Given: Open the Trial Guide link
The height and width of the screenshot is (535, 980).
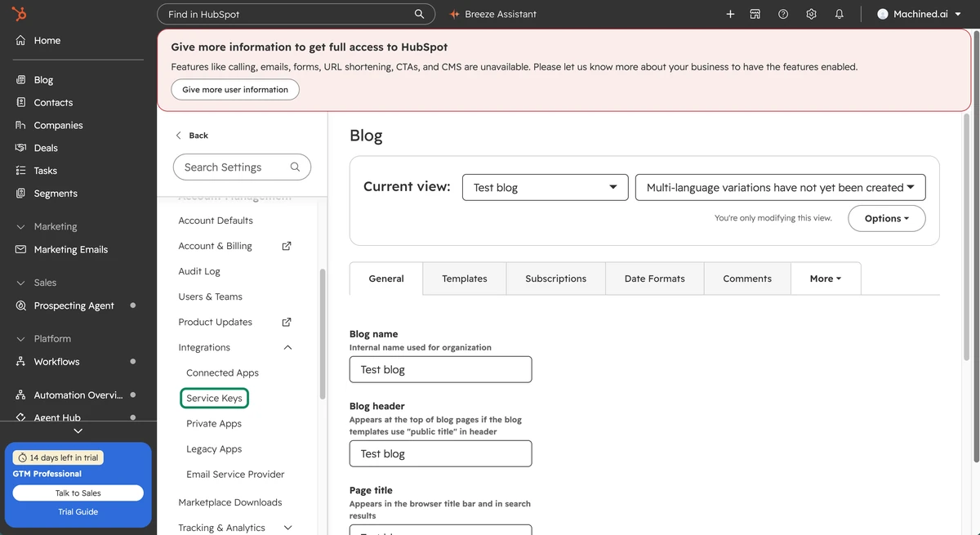Looking at the screenshot, I should click(x=78, y=512).
